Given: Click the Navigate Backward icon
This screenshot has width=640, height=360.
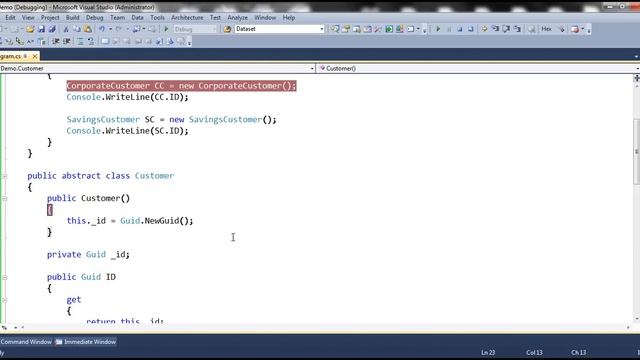Looking at the screenshot, I should [x=136, y=29].
